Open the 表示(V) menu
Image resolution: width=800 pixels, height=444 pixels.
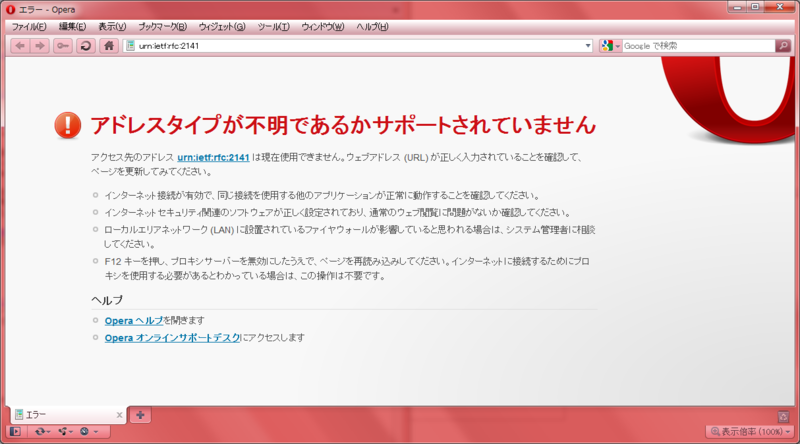pyautogui.click(x=112, y=27)
